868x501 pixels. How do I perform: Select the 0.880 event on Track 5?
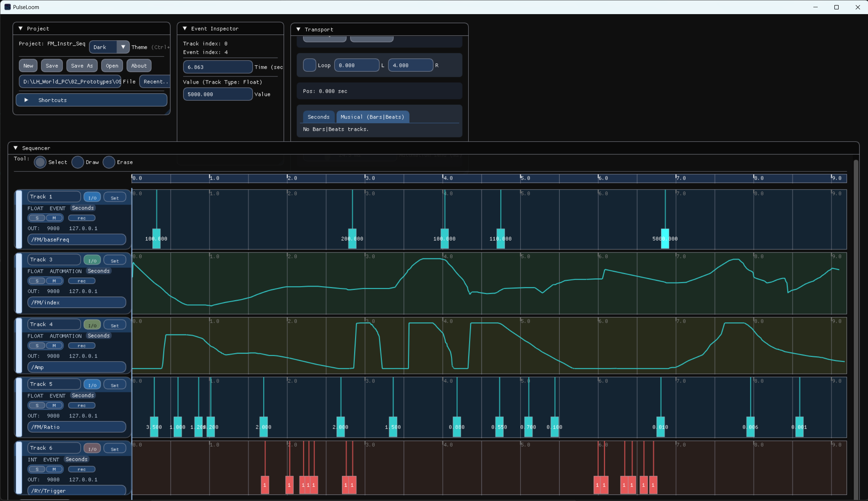[457, 427]
